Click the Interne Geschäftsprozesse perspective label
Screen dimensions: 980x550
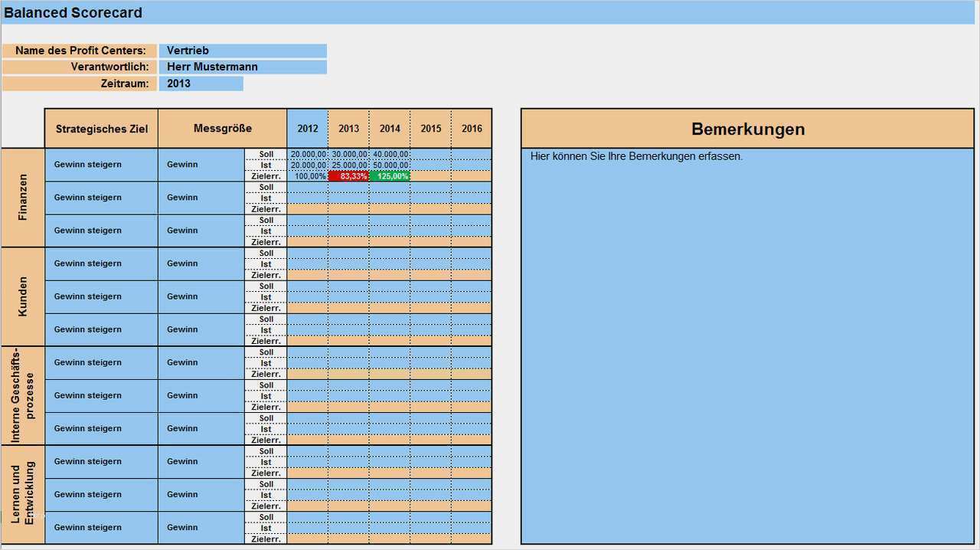click(22, 395)
